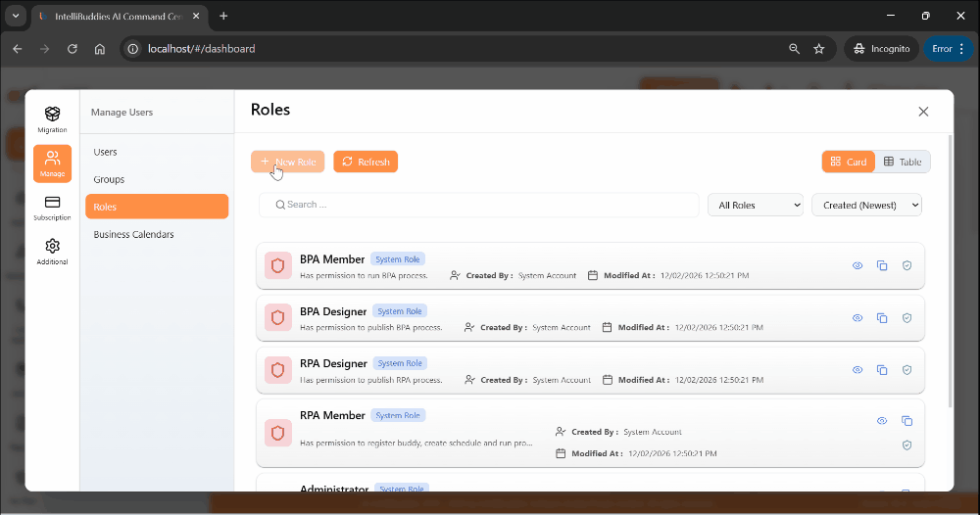Copy the BPA Member role
This screenshot has height=515, width=980.
pos(882,265)
